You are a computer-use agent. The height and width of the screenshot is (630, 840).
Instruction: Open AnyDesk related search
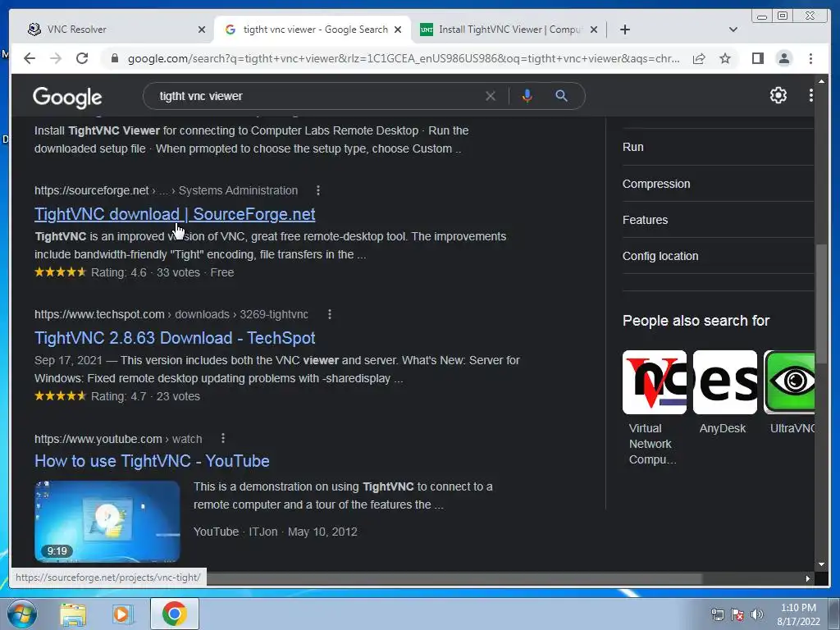[724, 393]
